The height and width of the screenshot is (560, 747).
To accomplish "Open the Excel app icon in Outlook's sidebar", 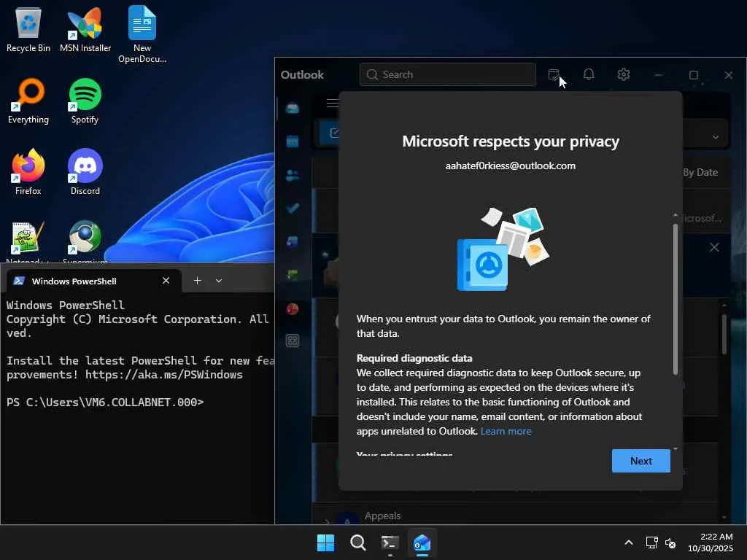I will 293,275.
